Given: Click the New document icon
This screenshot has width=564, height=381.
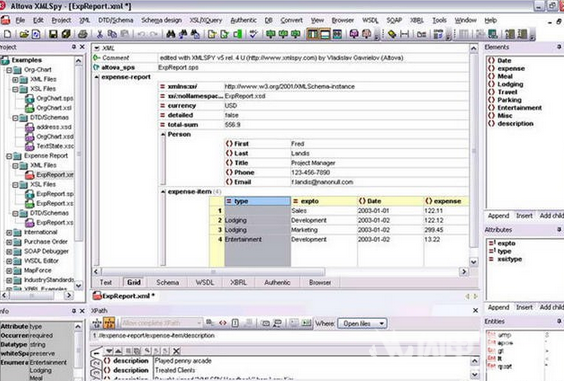Looking at the screenshot, I should (x=8, y=34).
